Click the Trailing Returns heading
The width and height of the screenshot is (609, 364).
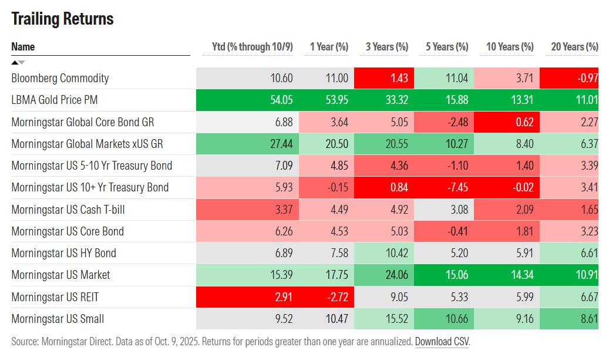click(62, 19)
